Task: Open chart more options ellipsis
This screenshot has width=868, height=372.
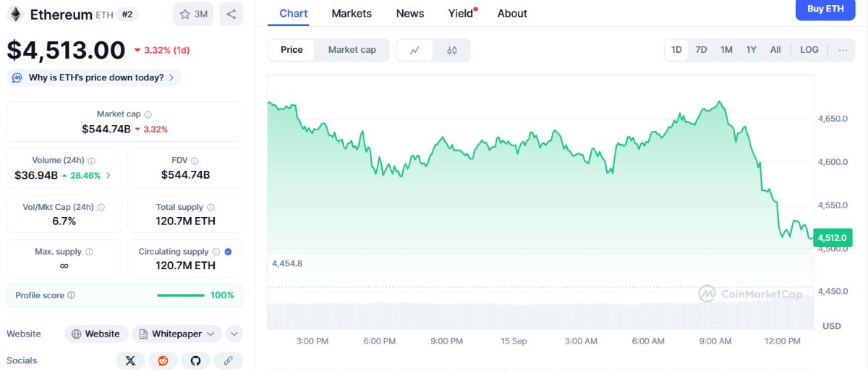Action: tap(843, 50)
